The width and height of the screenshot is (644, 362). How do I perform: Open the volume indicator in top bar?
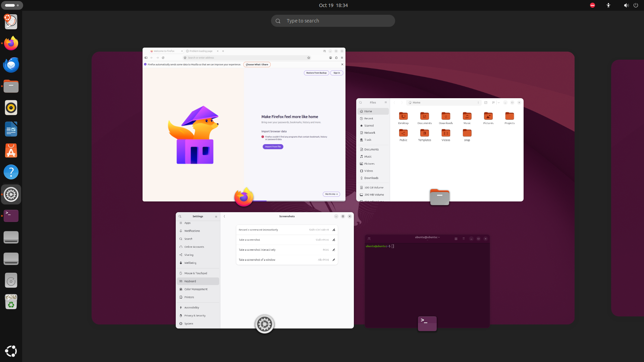(x=626, y=5)
